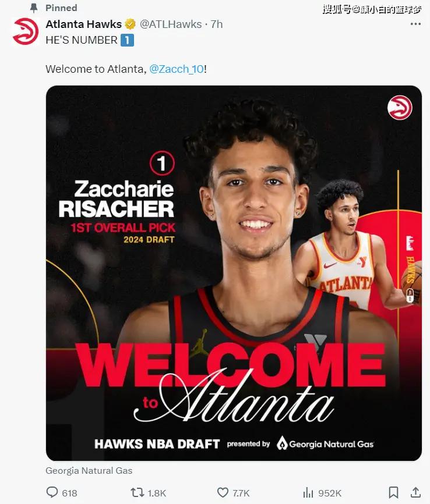This screenshot has height=504, width=430.
Task: Click the 618 replies count
Action: click(69, 493)
